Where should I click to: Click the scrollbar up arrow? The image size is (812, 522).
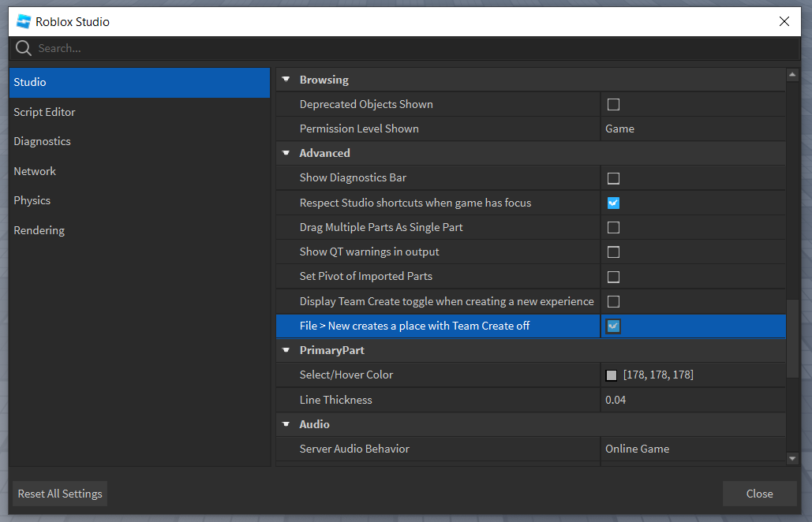(792, 75)
